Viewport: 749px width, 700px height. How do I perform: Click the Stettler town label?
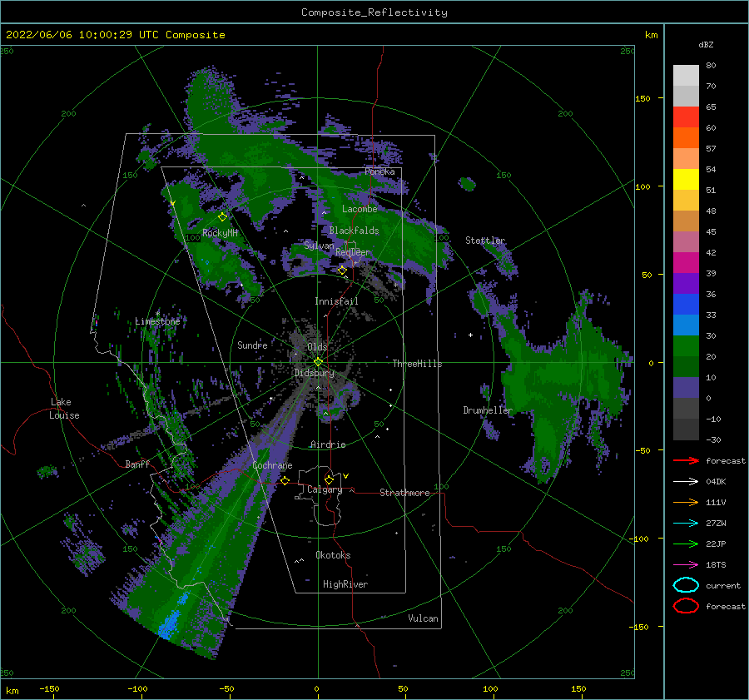pos(485,241)
